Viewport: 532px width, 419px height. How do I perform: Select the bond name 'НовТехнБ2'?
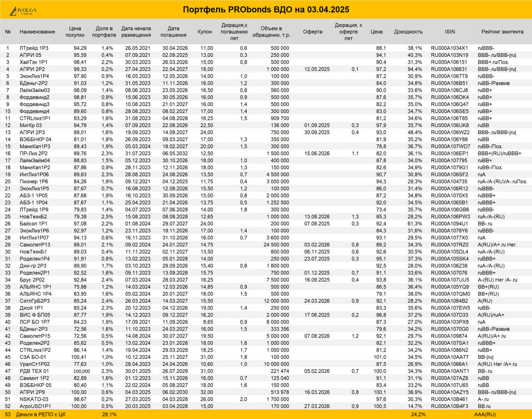tap(33, 217)
